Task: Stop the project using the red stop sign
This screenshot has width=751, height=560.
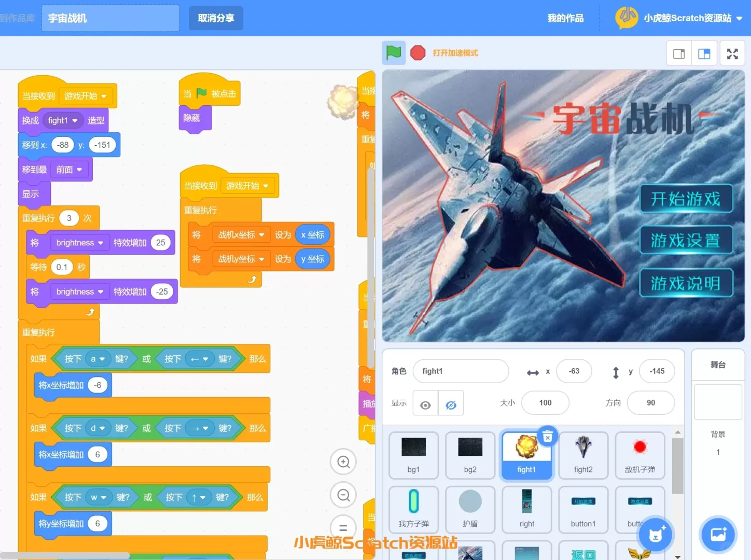Action: 418,52
